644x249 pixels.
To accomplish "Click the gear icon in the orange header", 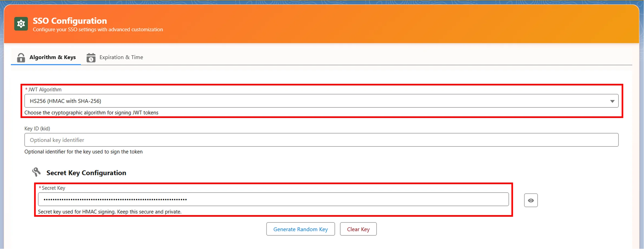I will point(21,24).
